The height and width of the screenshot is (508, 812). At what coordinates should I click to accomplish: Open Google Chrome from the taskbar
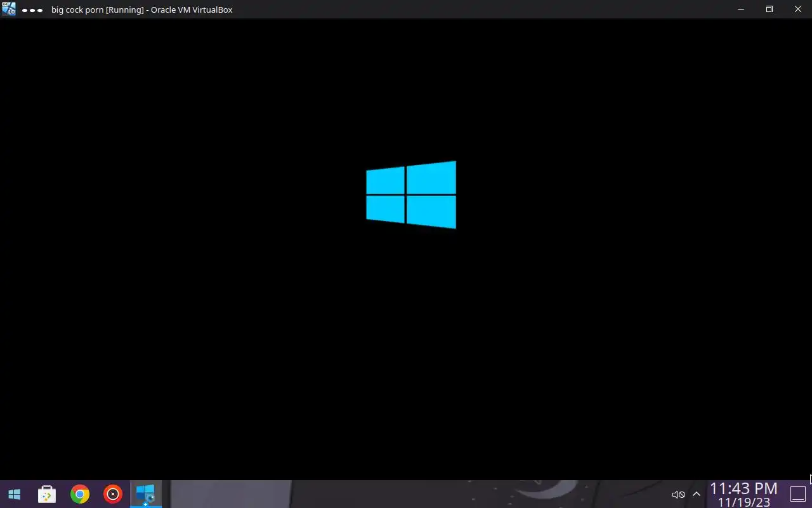click(x=80, y=494)
